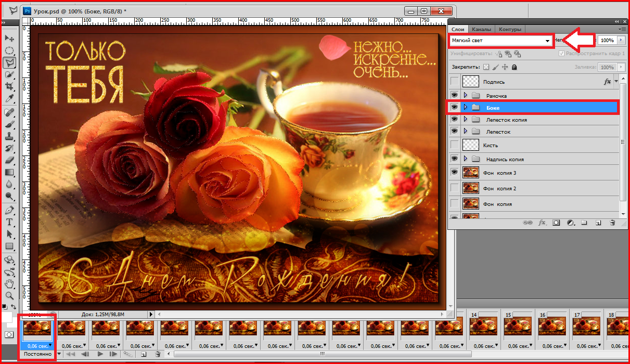Viewport: 630px width, 364px height.
Task: Select the Healing Brush tool
Action: (9, 112)
